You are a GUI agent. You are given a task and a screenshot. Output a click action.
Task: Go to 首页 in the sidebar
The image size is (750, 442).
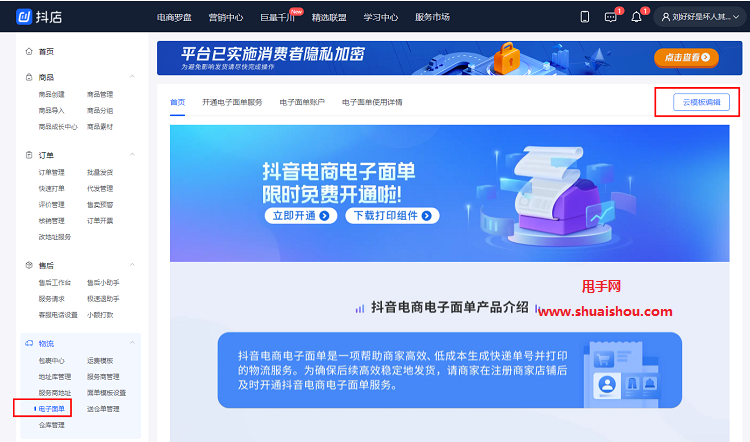(46, 52)
